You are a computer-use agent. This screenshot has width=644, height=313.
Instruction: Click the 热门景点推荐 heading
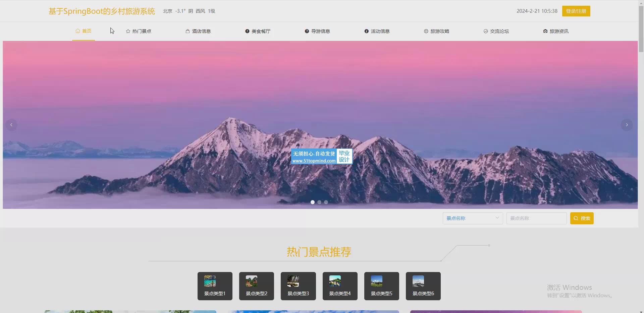pyautogui.click(x=319, y=252)
